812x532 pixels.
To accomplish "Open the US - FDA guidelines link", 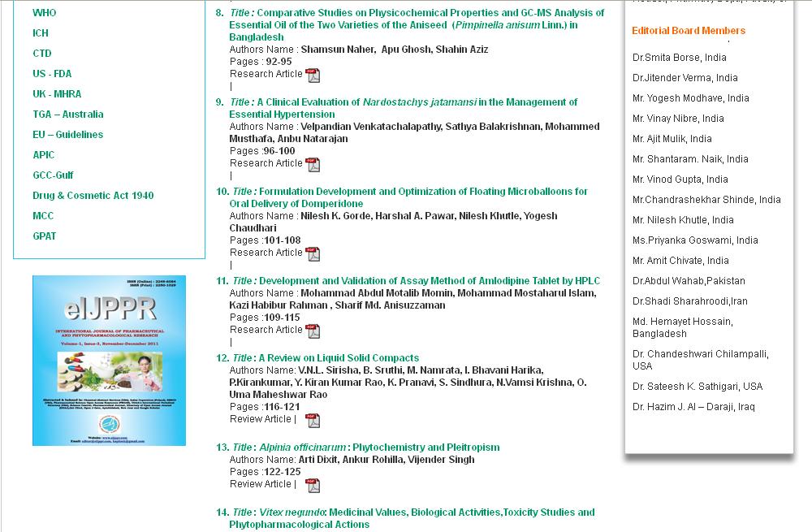I will pos(52,74).
